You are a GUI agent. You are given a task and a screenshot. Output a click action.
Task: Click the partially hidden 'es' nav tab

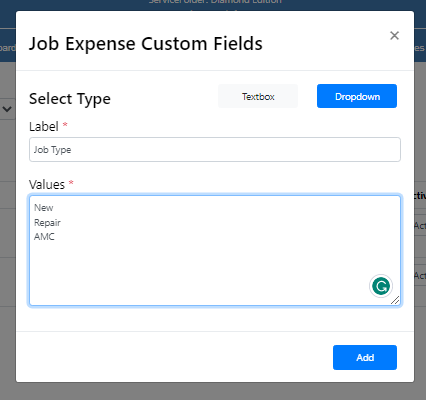pyautogui.click(x=420, y=48)
